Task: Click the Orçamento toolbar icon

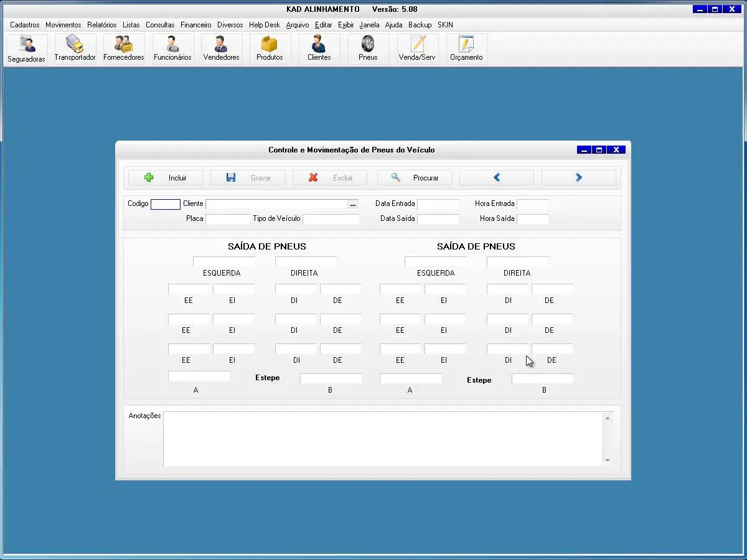Action: click(x=466, y=49)
